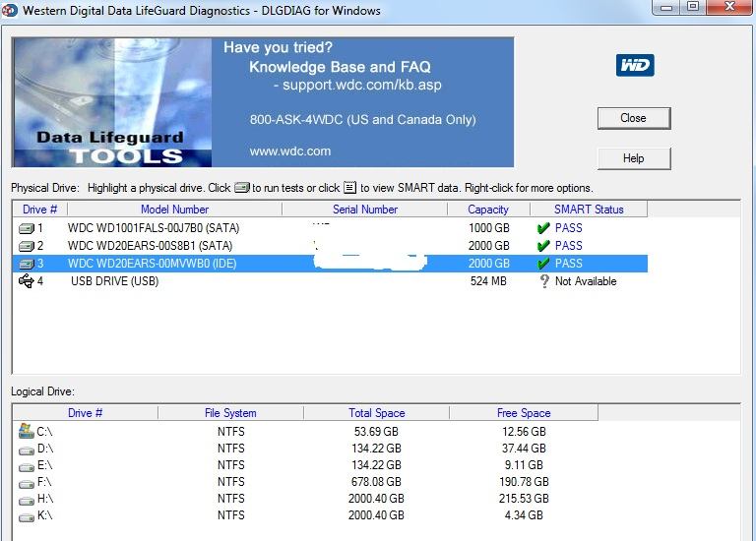Click the D:\ drive icon

pos(26,451)
